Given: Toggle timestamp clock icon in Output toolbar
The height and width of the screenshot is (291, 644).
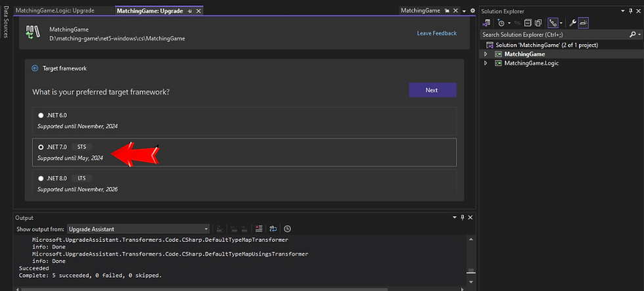Looking at the screenshot, I should pos(288,229).
